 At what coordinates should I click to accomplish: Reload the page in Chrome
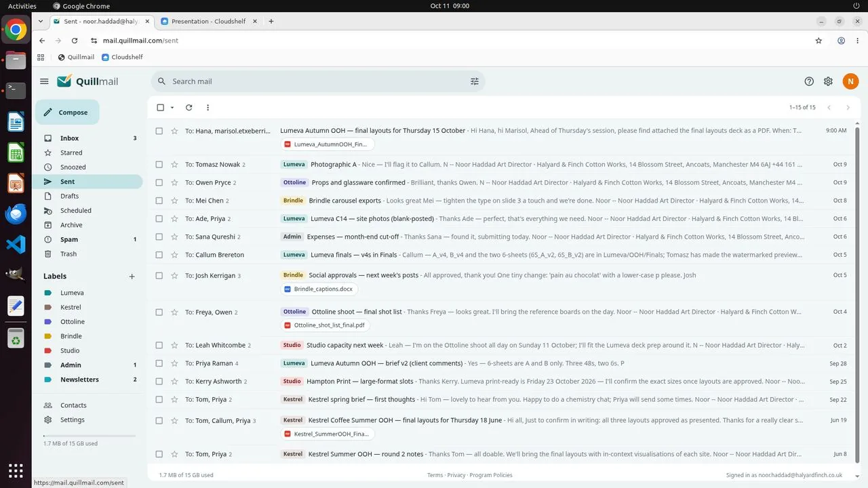tap(75, 41)
